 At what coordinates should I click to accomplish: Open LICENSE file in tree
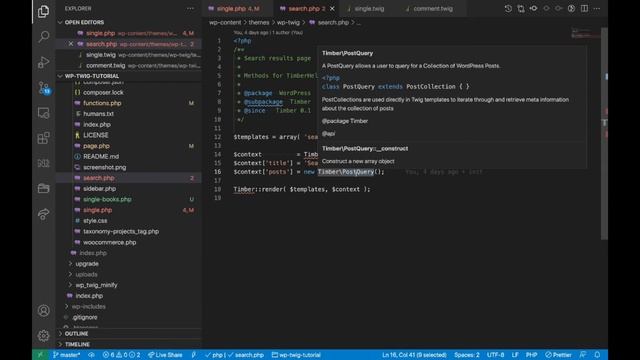pyautogui.click(x=96, y=135)
